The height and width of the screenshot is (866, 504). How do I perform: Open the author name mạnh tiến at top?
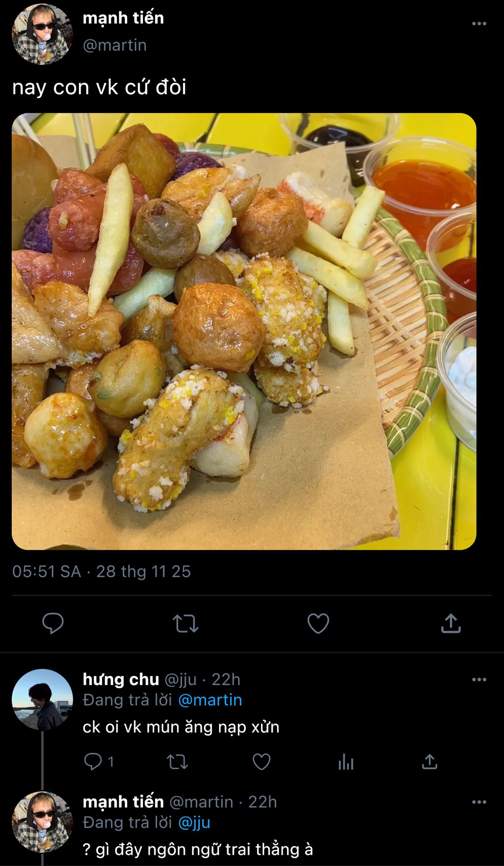(123, 18)
